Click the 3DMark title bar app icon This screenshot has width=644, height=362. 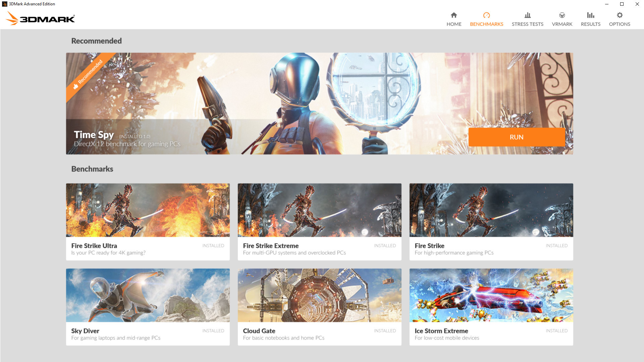4,4
